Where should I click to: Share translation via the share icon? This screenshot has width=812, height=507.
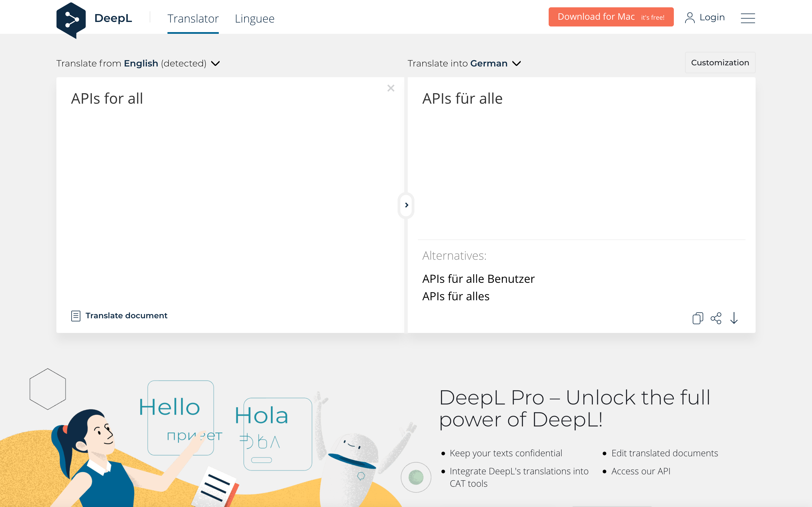[x=716, y=318]
